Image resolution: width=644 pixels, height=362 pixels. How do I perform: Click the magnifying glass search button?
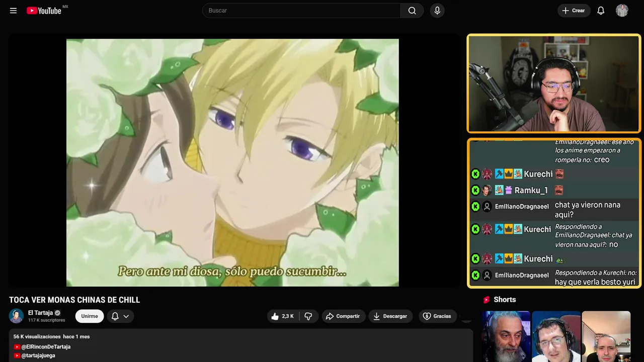coord(412,11)
